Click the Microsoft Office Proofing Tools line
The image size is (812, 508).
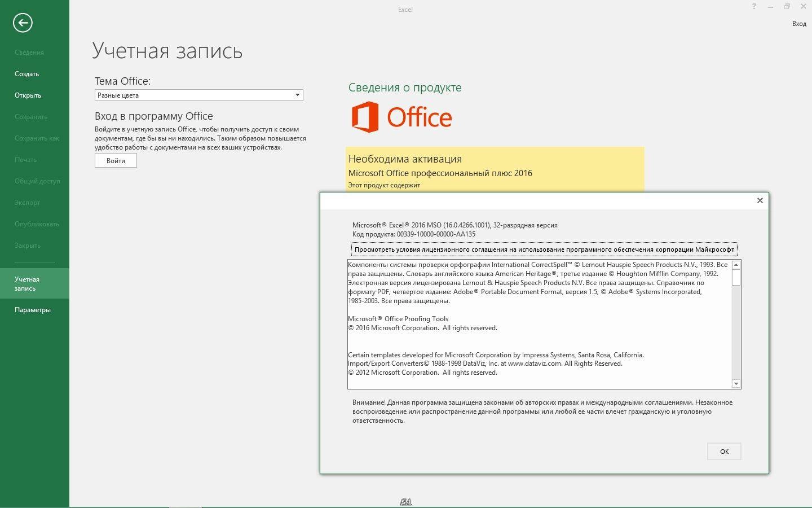click(398, 319)
